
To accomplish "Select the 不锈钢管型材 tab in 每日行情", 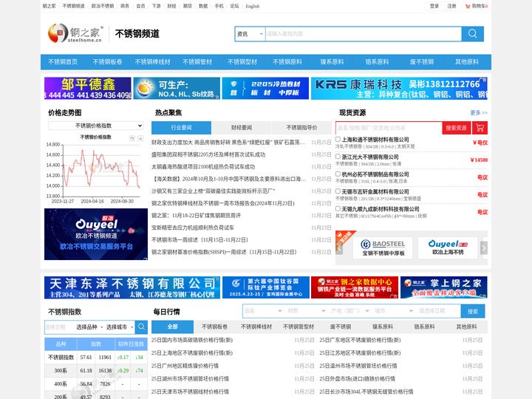I will (x=299, y=327).
